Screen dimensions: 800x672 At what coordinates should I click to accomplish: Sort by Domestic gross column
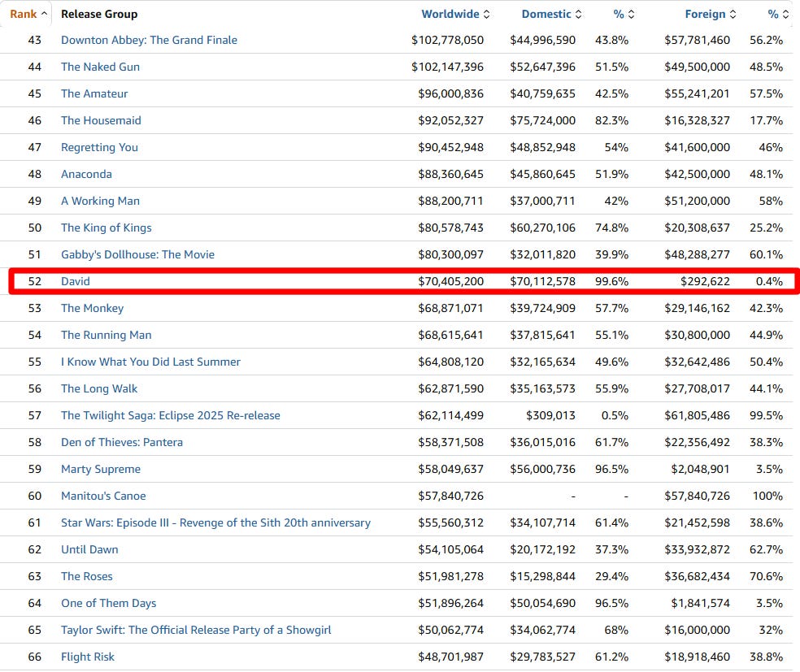coord(551,15)
